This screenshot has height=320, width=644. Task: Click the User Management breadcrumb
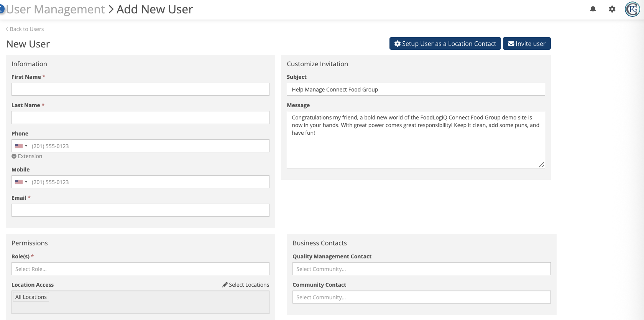[x=55, y=9]
